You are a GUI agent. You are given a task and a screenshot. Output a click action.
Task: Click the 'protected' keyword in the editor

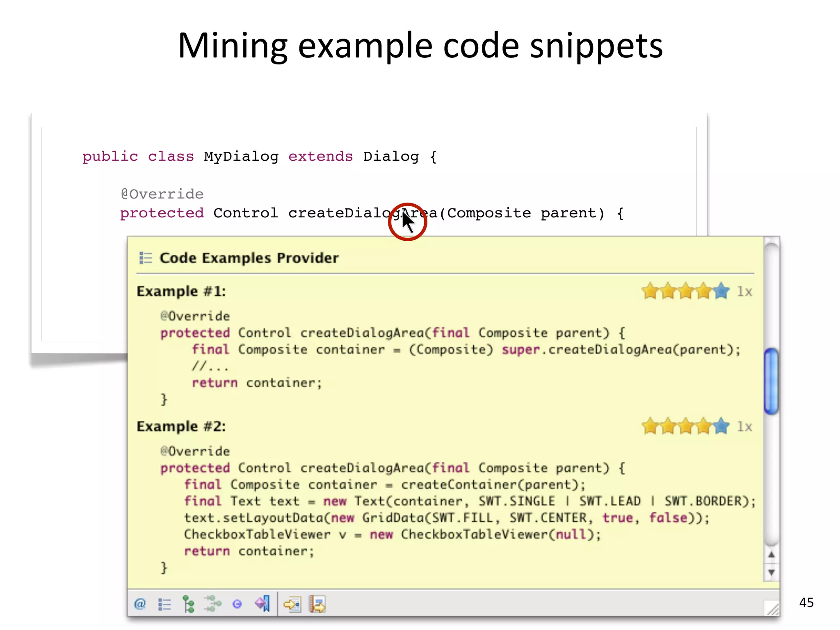(x=162, y=213)
